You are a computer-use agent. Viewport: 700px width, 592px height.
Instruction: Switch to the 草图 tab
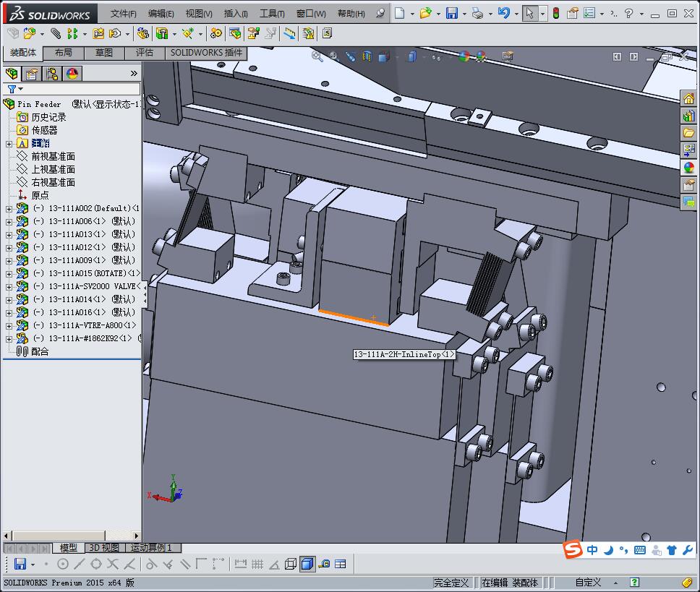pyautogui.click(x=104, y=53)
